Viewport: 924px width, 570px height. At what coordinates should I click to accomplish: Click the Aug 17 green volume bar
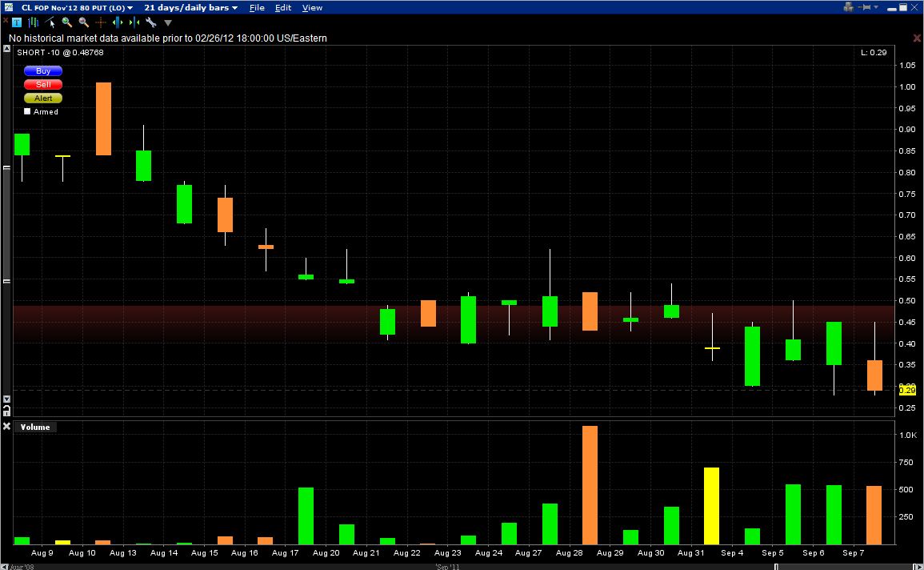tap(306, 516)
